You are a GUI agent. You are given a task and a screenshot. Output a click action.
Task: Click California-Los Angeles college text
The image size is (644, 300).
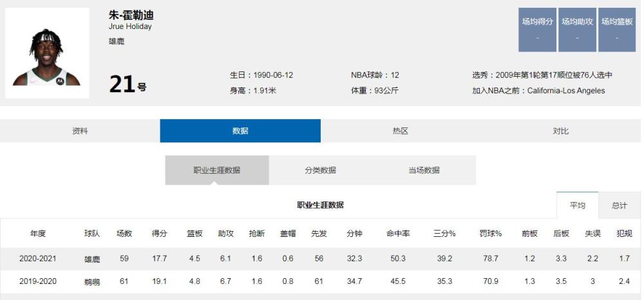566,91
